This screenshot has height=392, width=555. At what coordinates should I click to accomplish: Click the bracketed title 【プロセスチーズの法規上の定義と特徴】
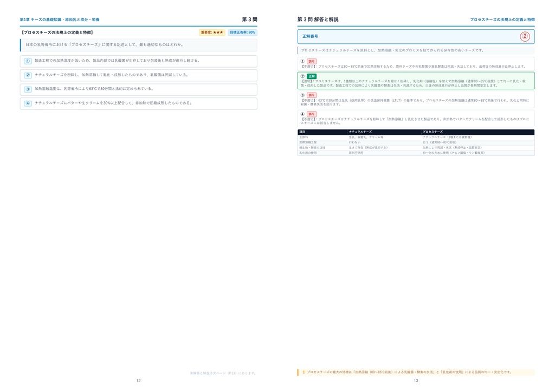click(57, 32)
